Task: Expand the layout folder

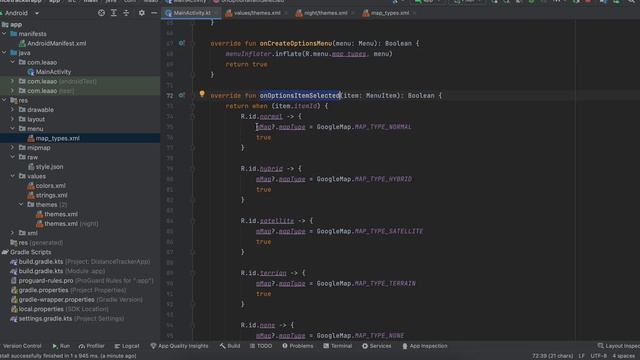Action: [x=12, y=119]
